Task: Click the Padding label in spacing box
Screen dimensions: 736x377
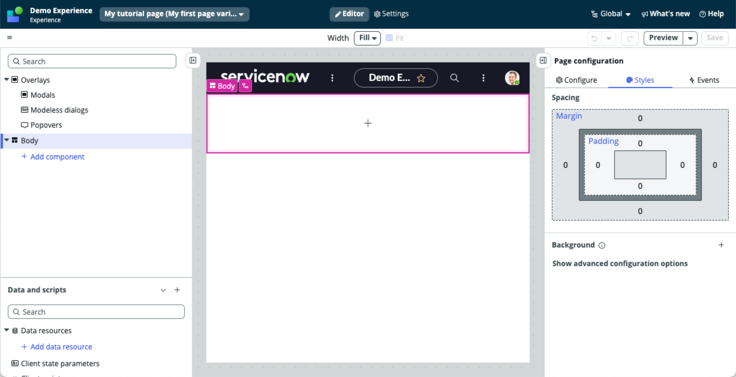Action: coord(603,141)
